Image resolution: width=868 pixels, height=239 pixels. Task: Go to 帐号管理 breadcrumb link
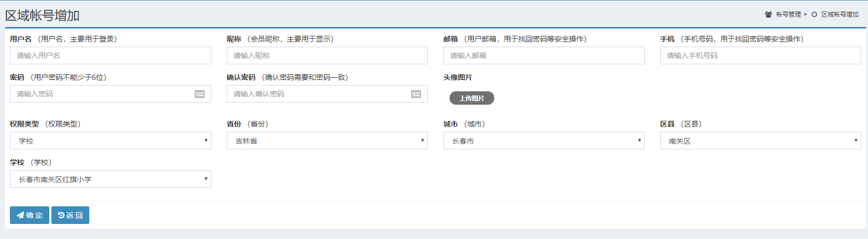788,15
